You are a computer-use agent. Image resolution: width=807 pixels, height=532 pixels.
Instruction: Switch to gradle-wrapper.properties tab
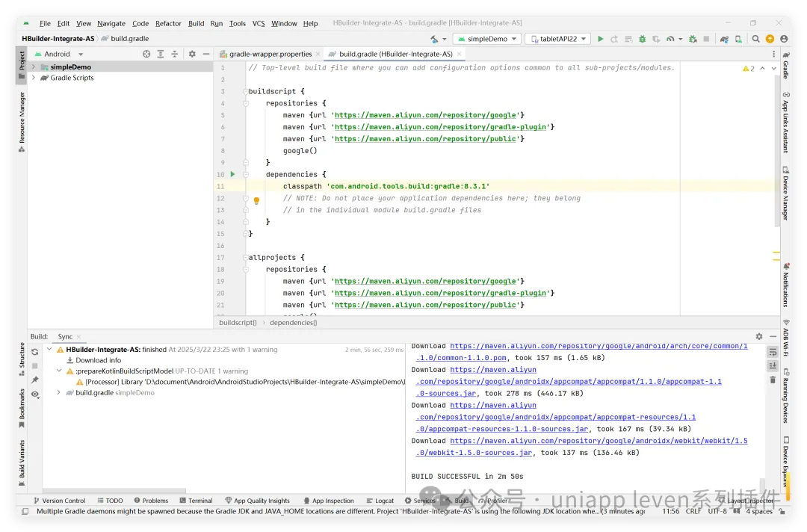[x=270, y=54]
